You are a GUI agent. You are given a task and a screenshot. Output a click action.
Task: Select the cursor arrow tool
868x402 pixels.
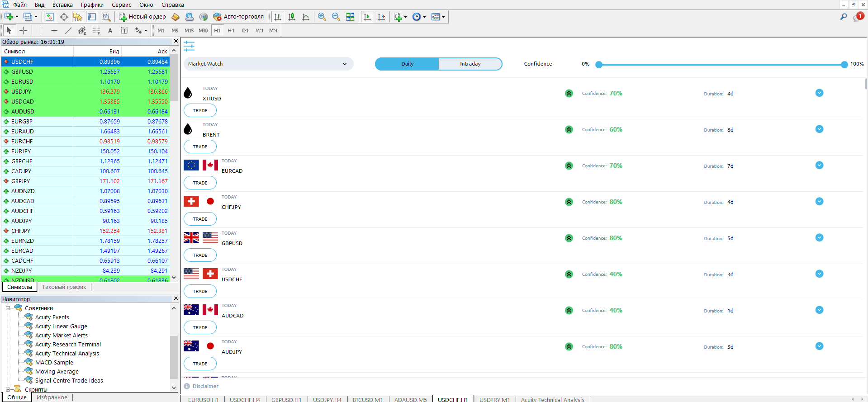click(x=9, y=30)
